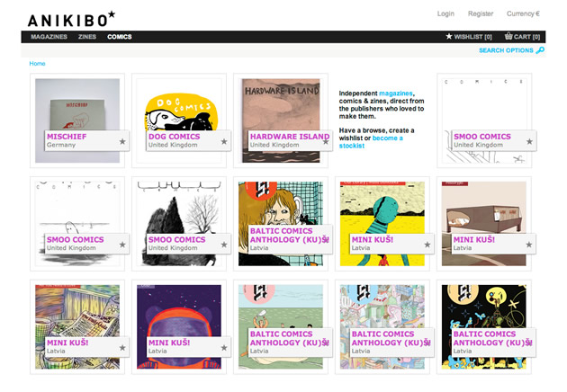Viewport: 567px width, 392px height.
Task: Star the Mini Kuš newspaper cover card
Action: tap(122, 348)
